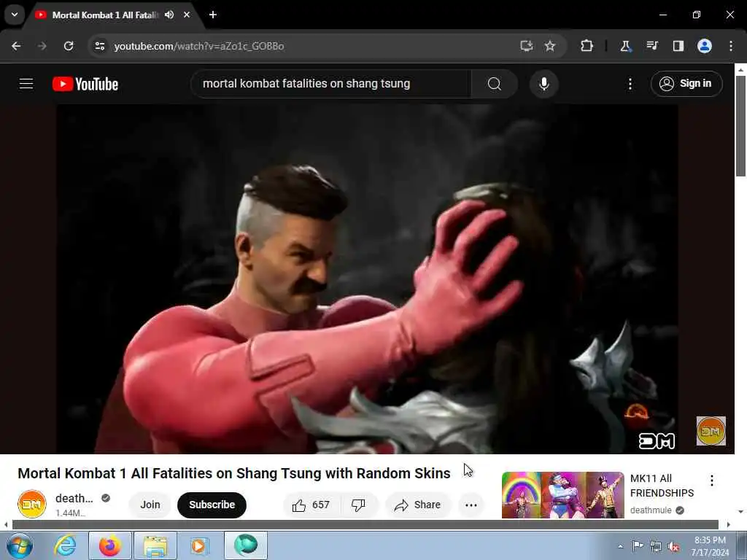Launch Internet Explorer from taskbar

point(65,545)
